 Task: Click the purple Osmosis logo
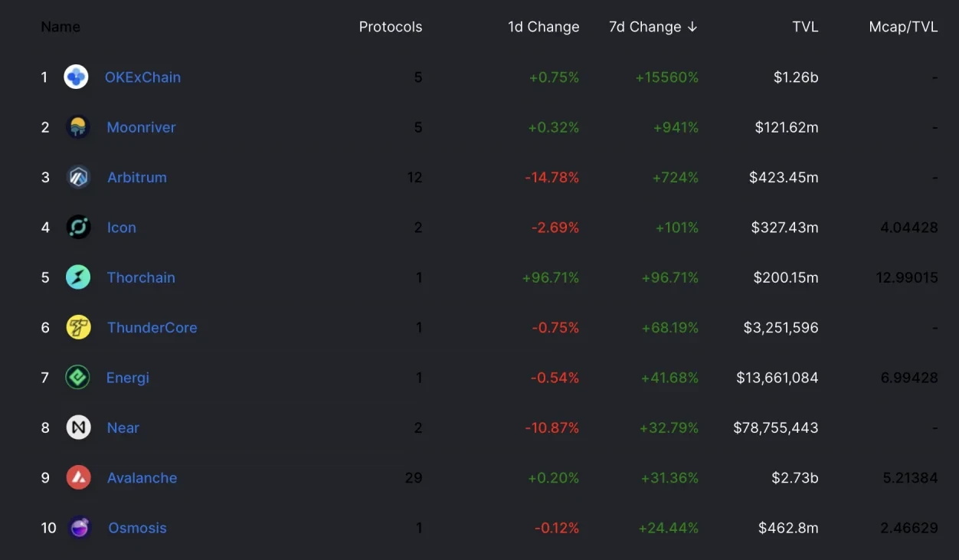(x=80, y=528)
